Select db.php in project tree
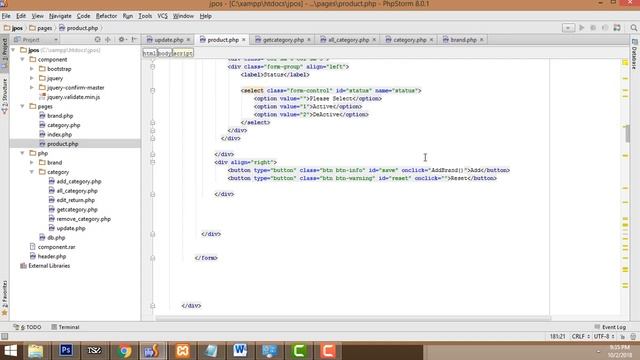 (56, 238)
